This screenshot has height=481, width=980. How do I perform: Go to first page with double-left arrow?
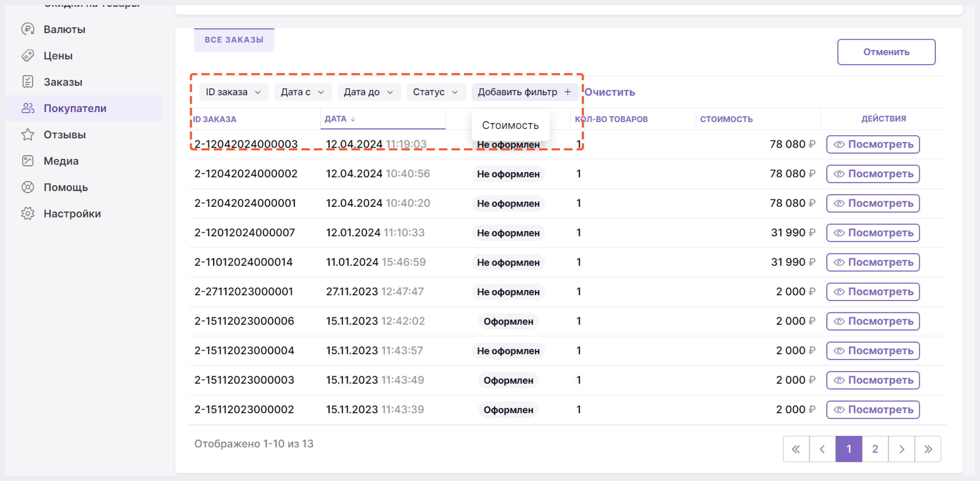tap(796, 449)
